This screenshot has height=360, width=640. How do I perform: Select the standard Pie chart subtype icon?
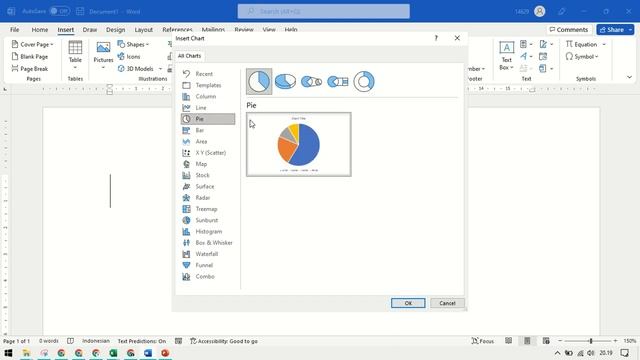[x=259, y=81]
